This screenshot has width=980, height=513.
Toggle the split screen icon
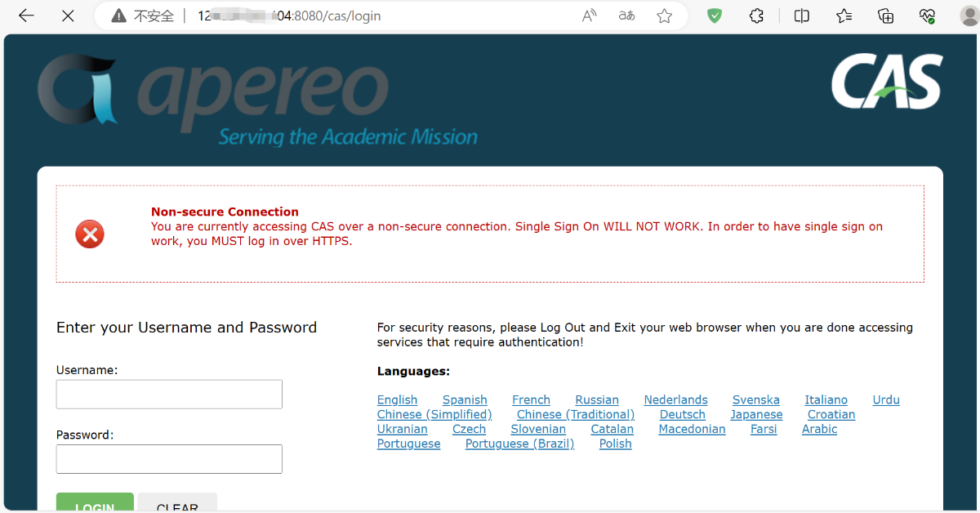click(x=802, y=16)
